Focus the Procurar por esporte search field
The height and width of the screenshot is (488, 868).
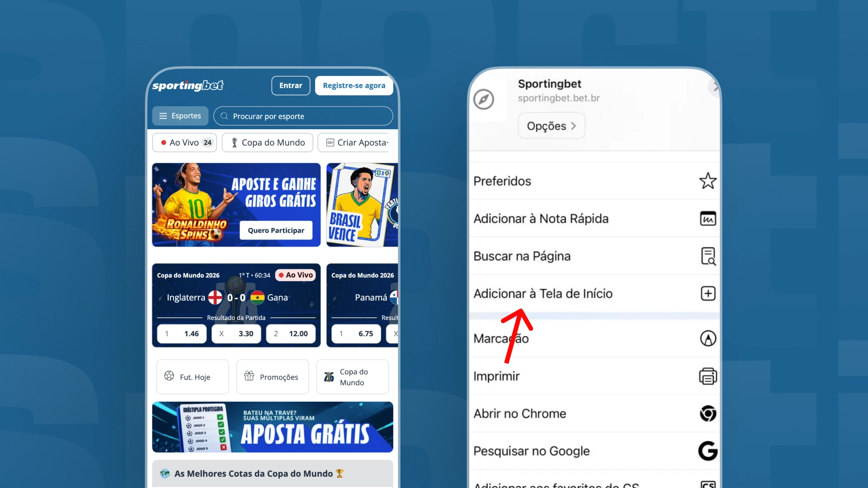[303, 116]
